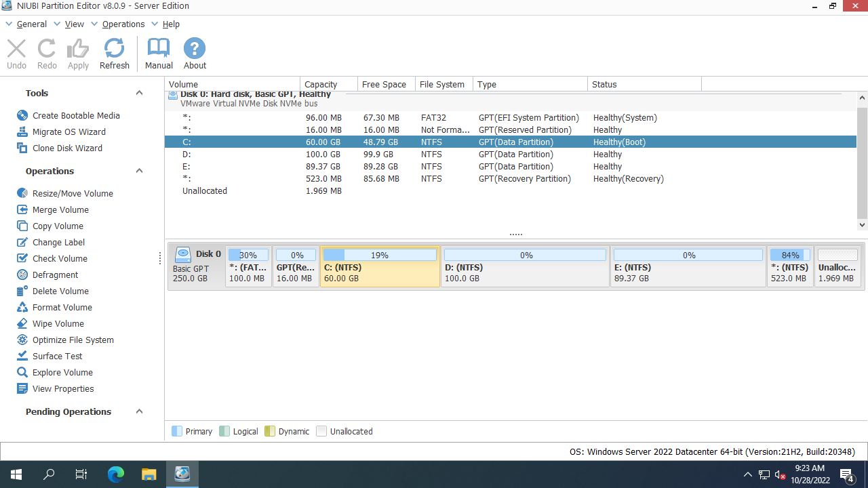Open the Operations menu in menu bar
Viewport: 868px width, 488px height.
(123, 24)
